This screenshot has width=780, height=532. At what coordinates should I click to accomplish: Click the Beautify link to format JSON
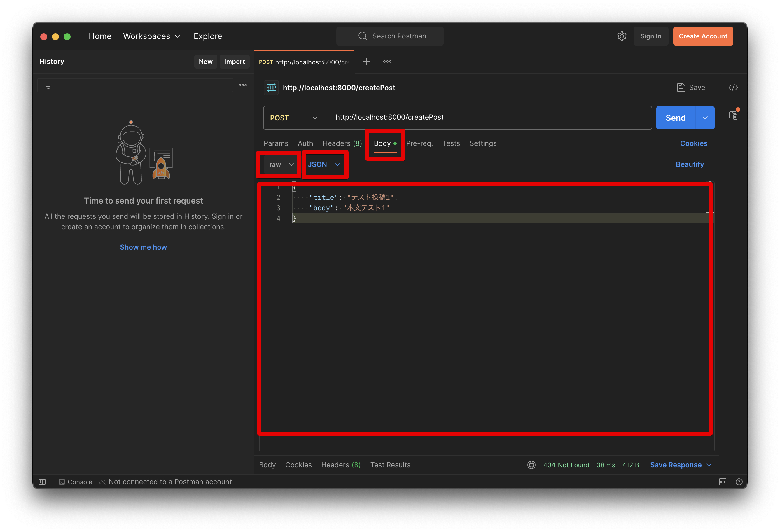689,164
